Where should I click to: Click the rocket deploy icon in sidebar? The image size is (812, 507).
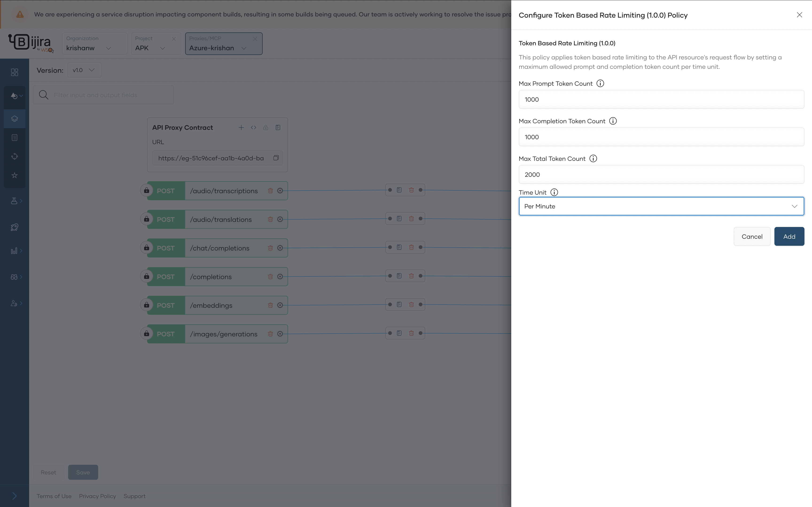[14, 227]
